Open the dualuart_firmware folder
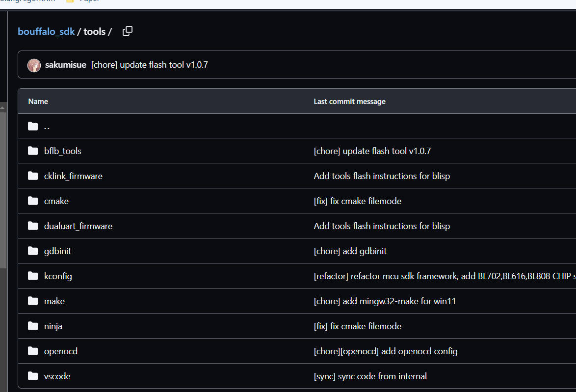This screenshot has width=576, height=392. 78,226
